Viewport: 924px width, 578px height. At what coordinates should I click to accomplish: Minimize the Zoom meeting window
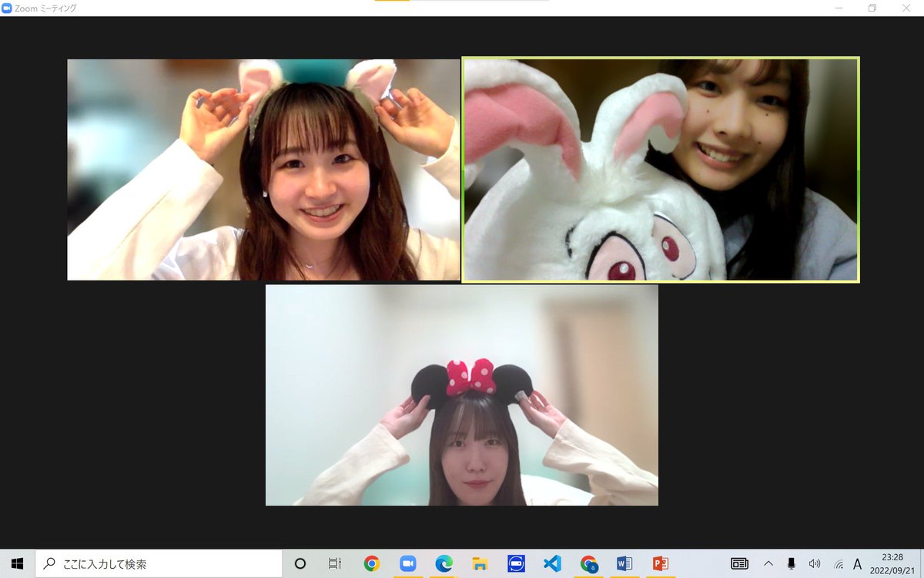coord(838,8)
